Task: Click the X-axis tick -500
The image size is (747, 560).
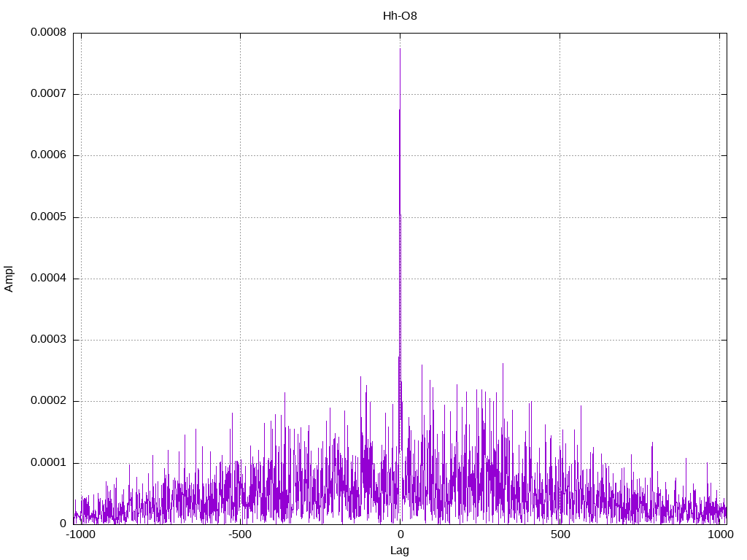Action: [x=239, y=534]
